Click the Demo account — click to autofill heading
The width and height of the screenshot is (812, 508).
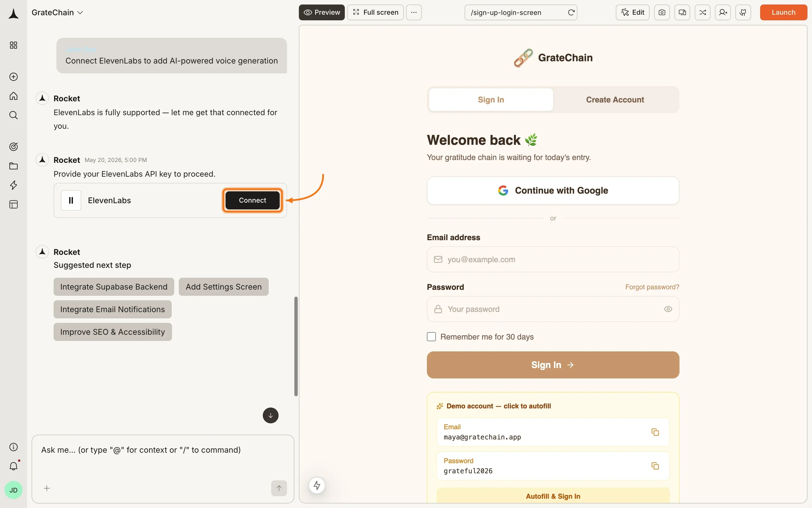click(498, 406)
